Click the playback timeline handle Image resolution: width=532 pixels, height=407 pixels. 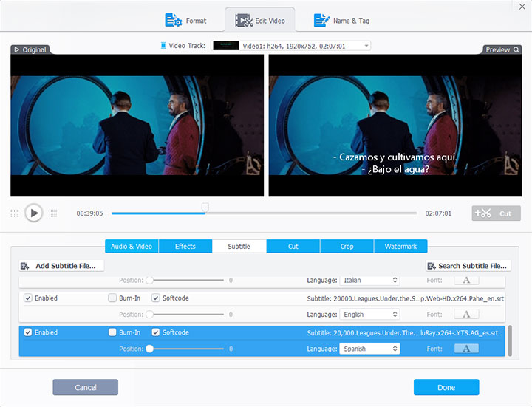[x=205, y=208]
